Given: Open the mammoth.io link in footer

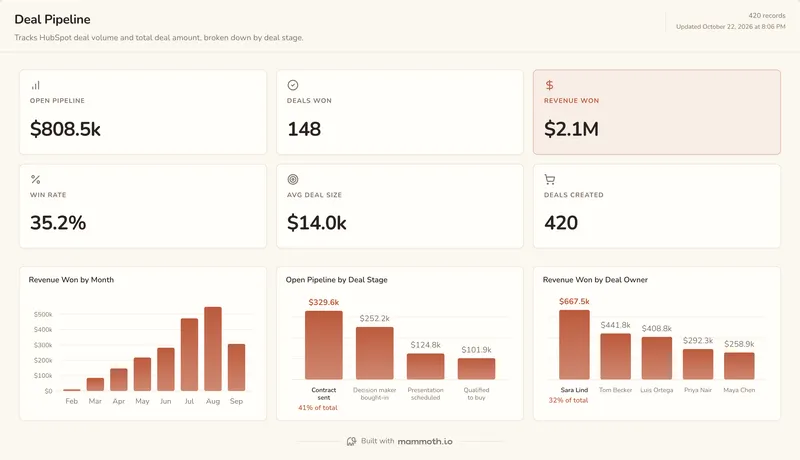Looking at the screenshot, I should tap(425, 441).
